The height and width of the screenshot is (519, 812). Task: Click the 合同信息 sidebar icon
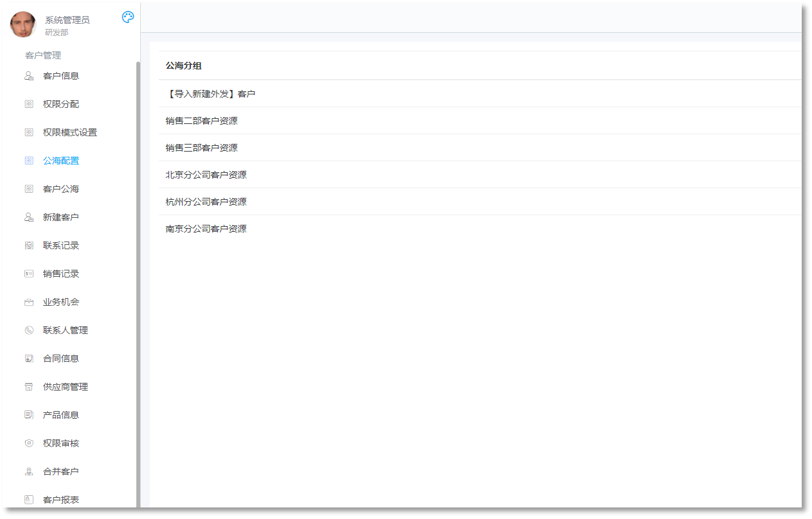tap(29, 358)
